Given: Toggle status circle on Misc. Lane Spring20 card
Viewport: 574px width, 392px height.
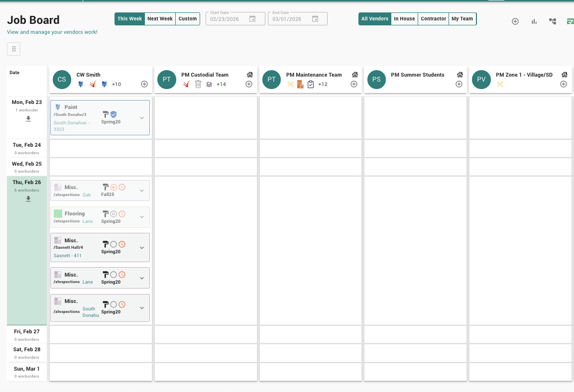Looking at the screenshot, I should pyautogui.click(x=114, y=274).
